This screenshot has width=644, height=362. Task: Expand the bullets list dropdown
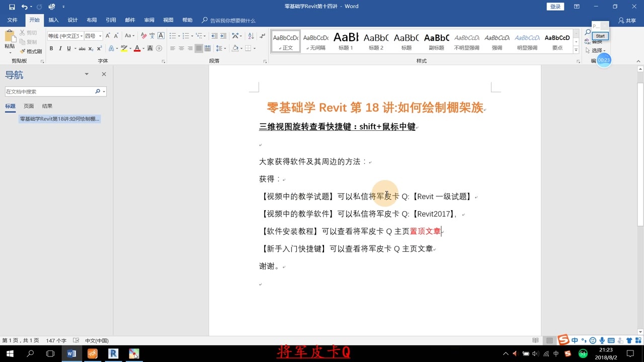[x=179, y=36]
